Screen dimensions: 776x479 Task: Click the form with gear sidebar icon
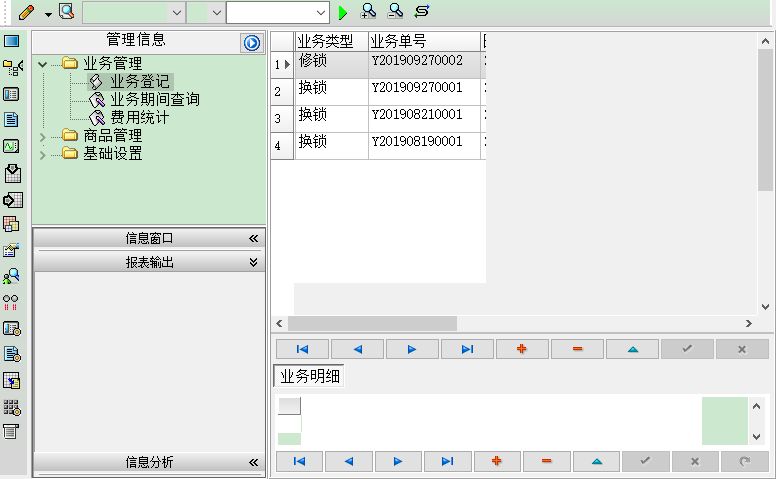coord(12,329)
